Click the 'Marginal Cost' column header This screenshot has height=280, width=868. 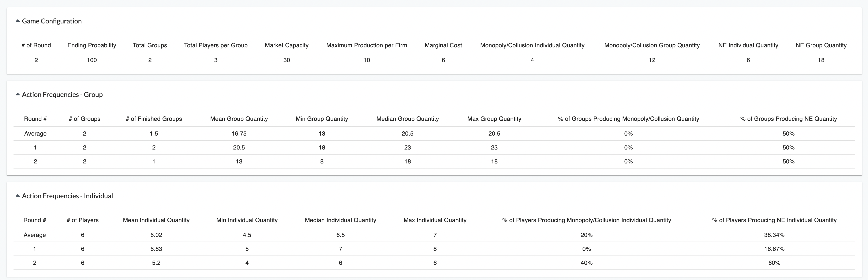[x=444, y=45]
